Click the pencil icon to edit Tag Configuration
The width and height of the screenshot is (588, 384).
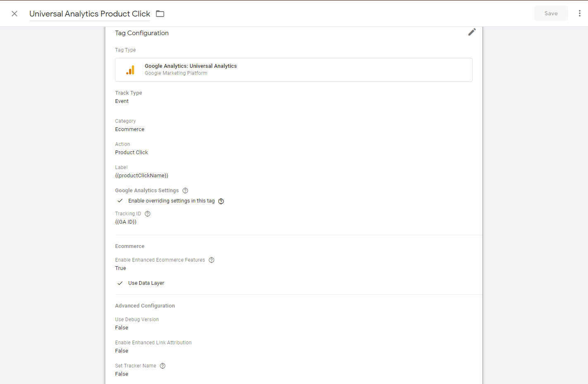[x=472, y=32]
